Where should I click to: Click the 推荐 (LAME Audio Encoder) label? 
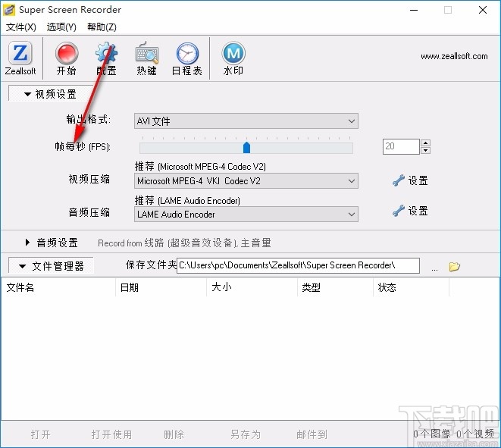(x=187, y=200)
